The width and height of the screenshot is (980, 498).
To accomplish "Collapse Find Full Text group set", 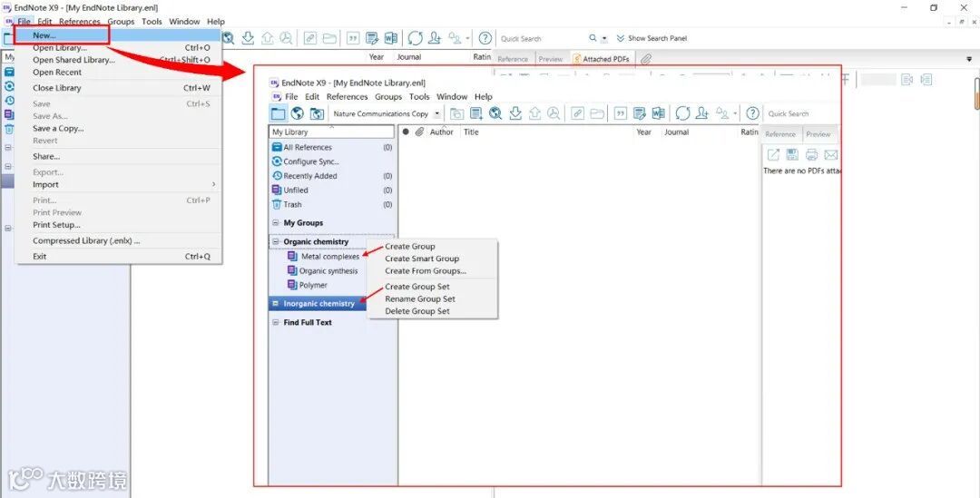I will tap(276, 322).
